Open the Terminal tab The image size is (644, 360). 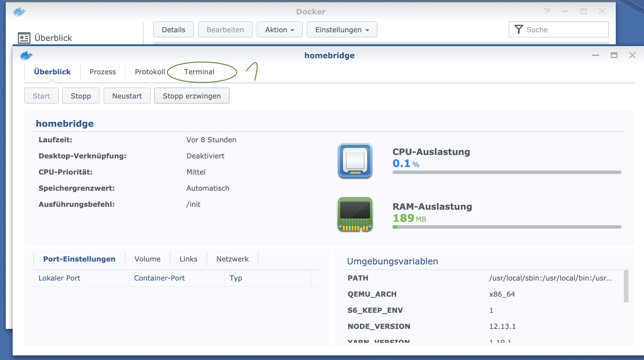click(199, 72)
